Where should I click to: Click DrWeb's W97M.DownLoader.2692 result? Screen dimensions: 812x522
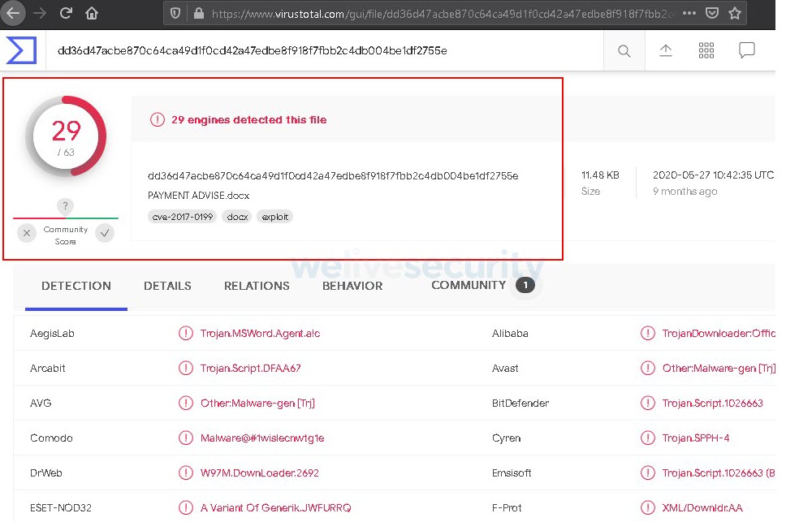[260, 472]
